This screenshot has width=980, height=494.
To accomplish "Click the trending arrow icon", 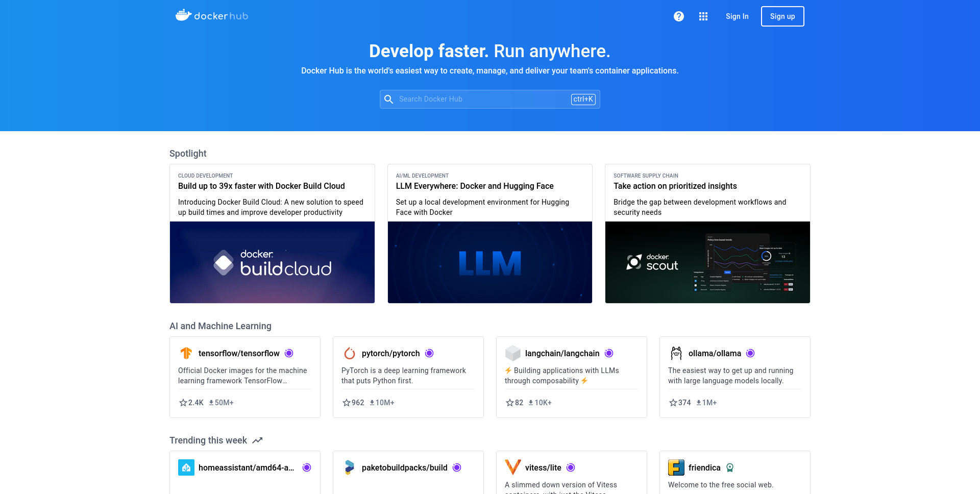I will [257, 440].
